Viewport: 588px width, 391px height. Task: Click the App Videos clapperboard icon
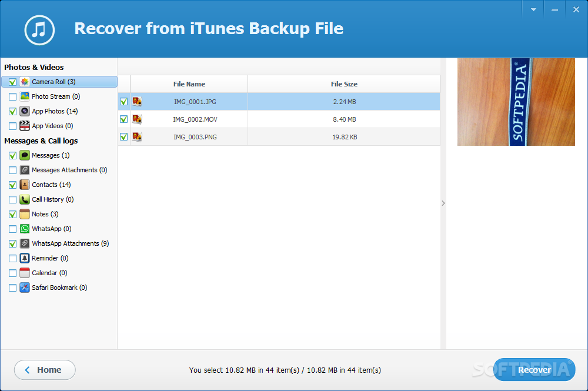24,126
